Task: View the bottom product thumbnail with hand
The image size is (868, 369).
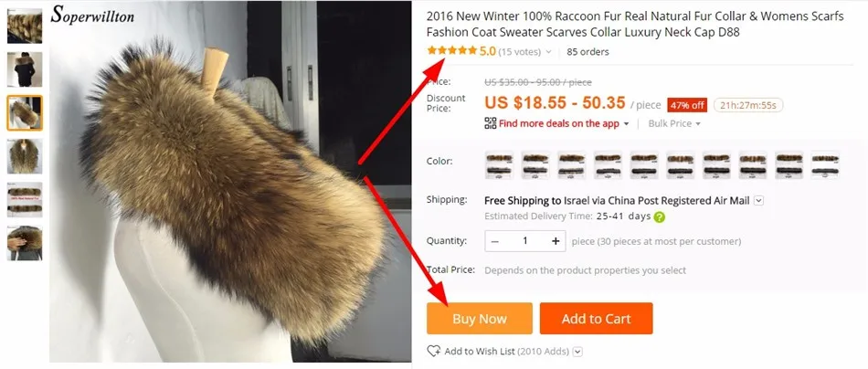Action: [x=25, y=243]
